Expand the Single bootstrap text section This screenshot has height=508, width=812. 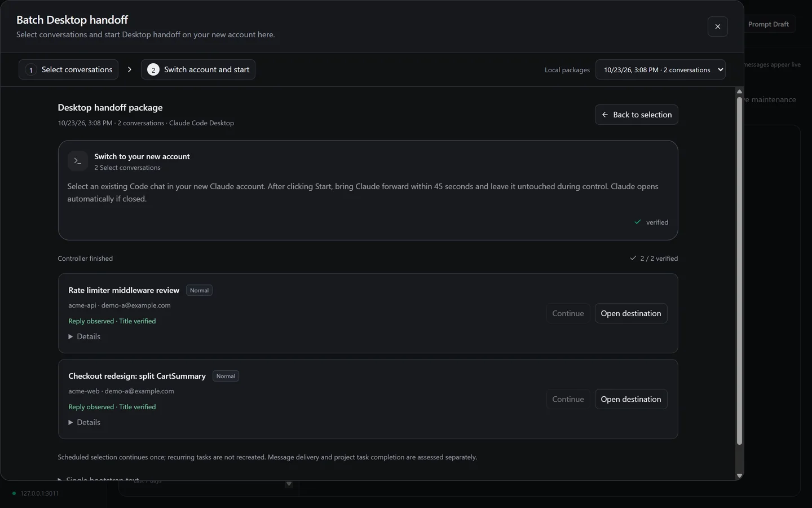(x=98, y=479)
